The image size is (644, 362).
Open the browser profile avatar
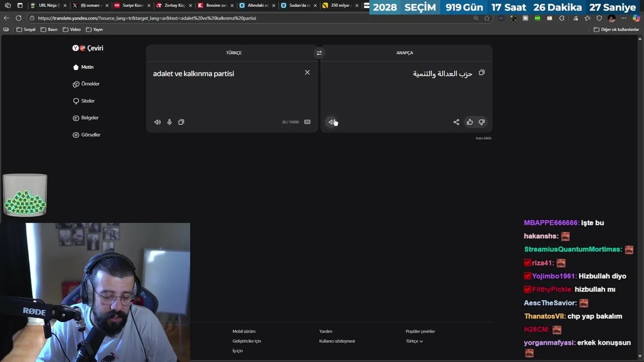pos(612,18)
